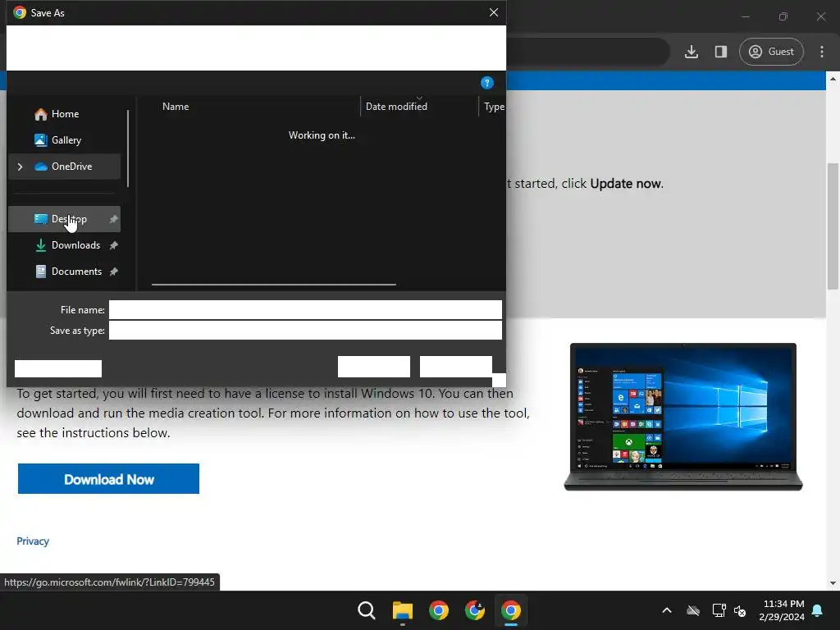This screenshot has width=840, height=630.
Task: Show hidden system tray icons chevron
Action: 667,610
